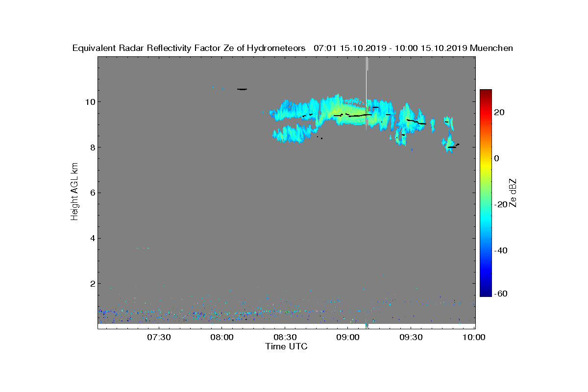Click the colorbar value 20
588x392 pixels.
(x=499, y=113)
